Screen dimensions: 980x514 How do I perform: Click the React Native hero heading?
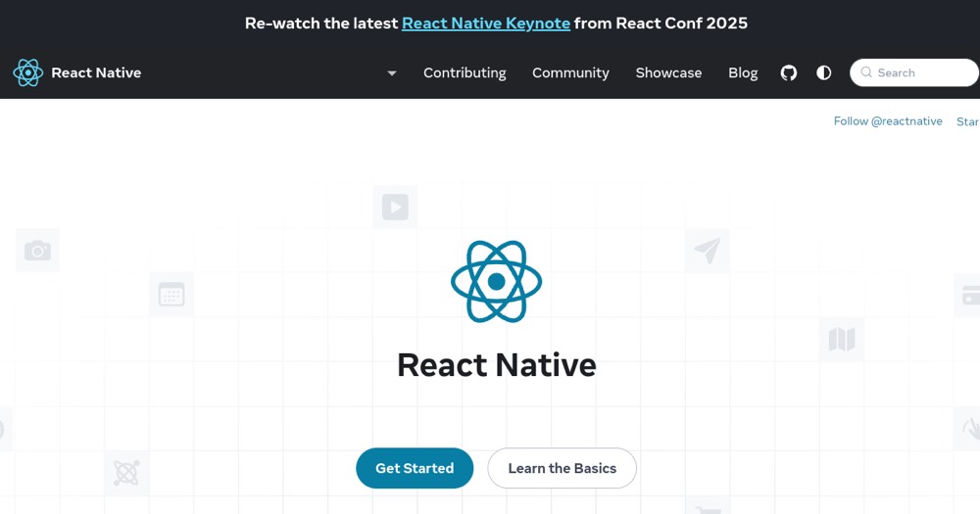[496, 365]
